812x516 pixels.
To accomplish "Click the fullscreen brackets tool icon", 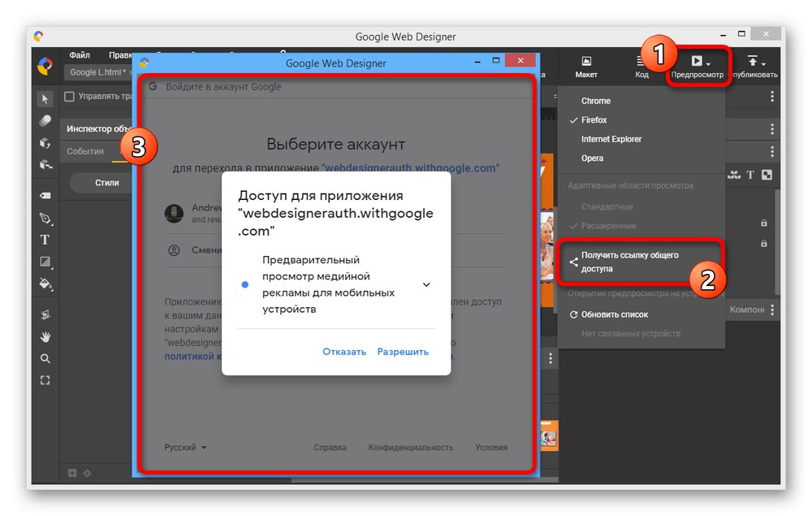I will point(45,380).
